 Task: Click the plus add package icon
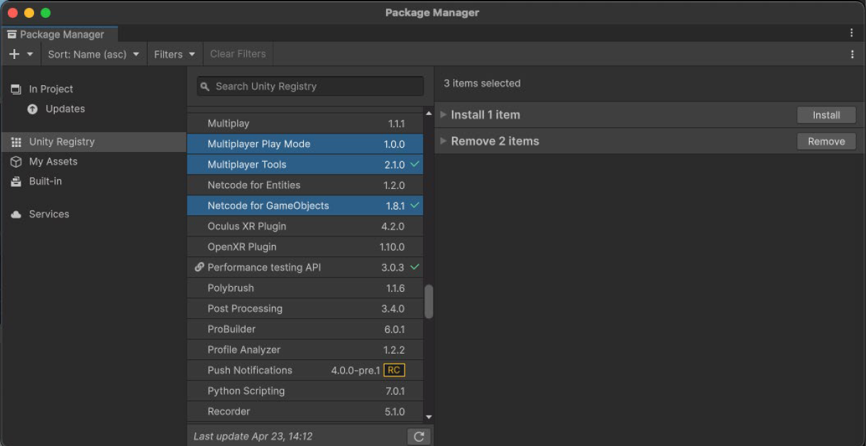[14, 54]
